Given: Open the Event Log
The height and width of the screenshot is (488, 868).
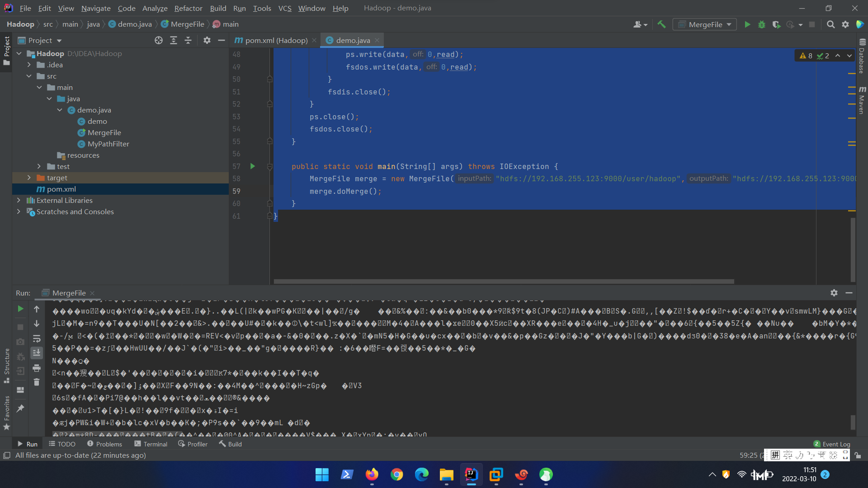Looking at the screenshot, I should pos(832,444).
